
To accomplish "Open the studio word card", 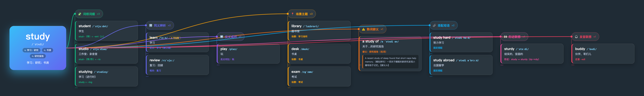I will pyautogui.click(x=107, y=54).
